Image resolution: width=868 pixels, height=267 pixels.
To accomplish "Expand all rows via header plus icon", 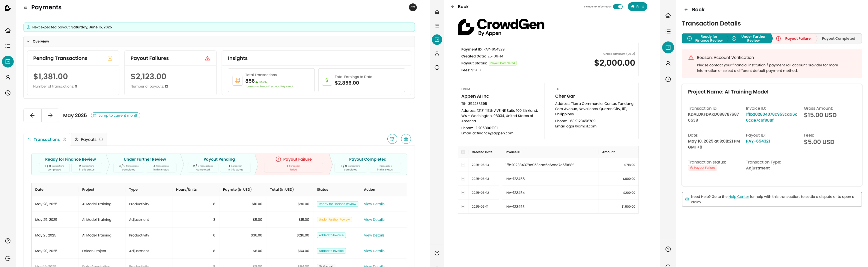I will [x=463, y=152].
